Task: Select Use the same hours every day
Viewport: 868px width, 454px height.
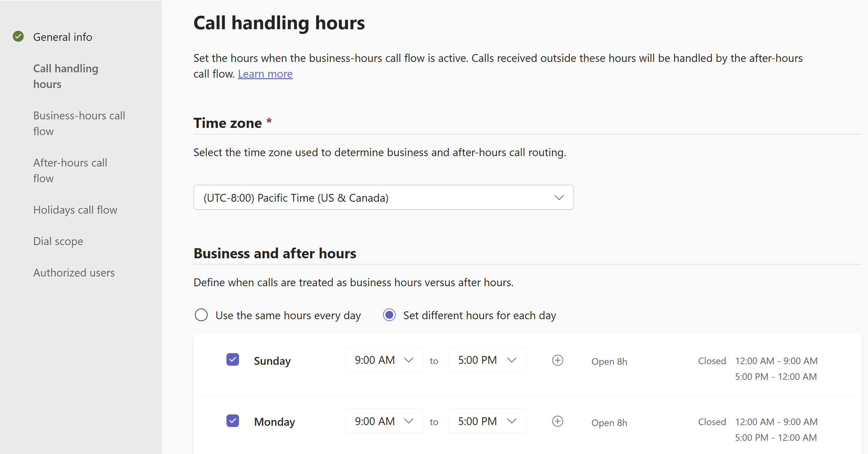Action: point(201,315)
